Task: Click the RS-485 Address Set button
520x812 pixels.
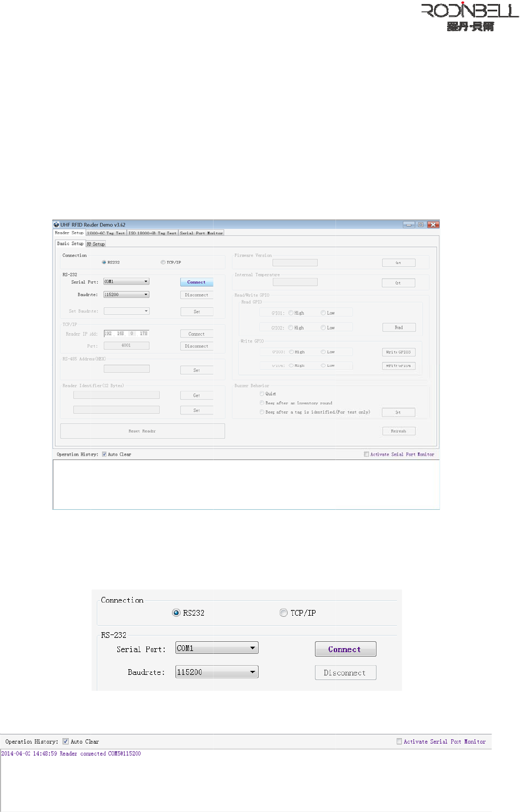Action: (196, 370)
